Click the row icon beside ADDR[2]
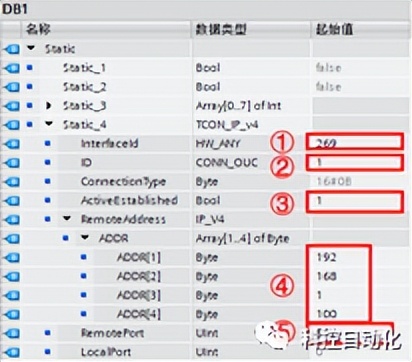The image size is (412, 362). click(11, 276)
